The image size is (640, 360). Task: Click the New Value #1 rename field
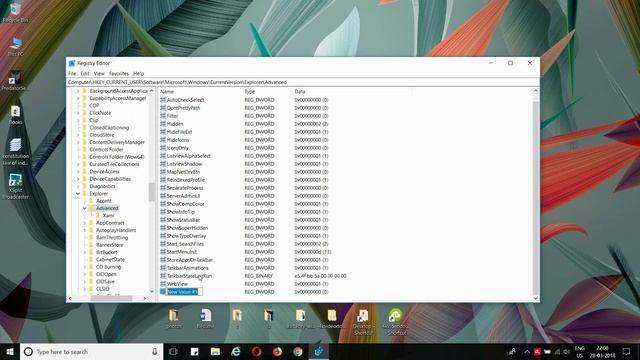tap(184, 291)
